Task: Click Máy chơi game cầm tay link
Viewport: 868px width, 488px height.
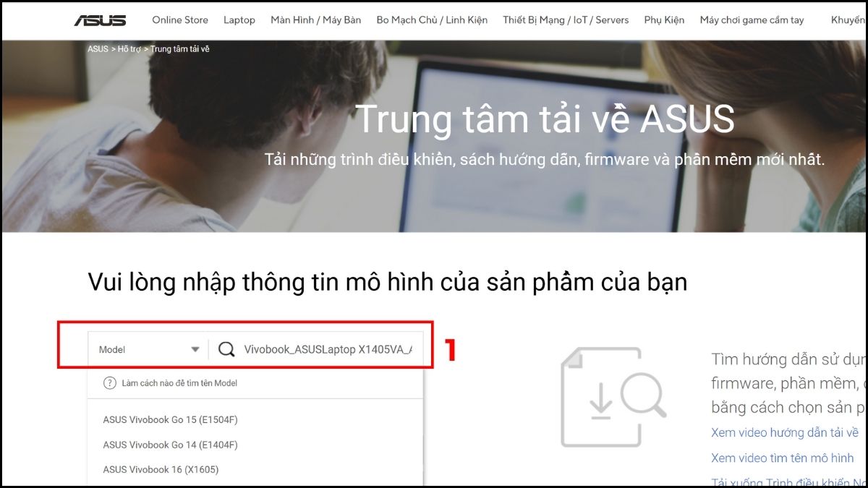Action: click(x=752, y=20)
